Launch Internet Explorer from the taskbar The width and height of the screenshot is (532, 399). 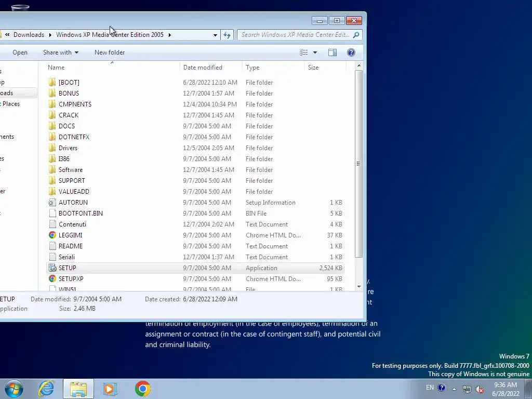point(46,389)
